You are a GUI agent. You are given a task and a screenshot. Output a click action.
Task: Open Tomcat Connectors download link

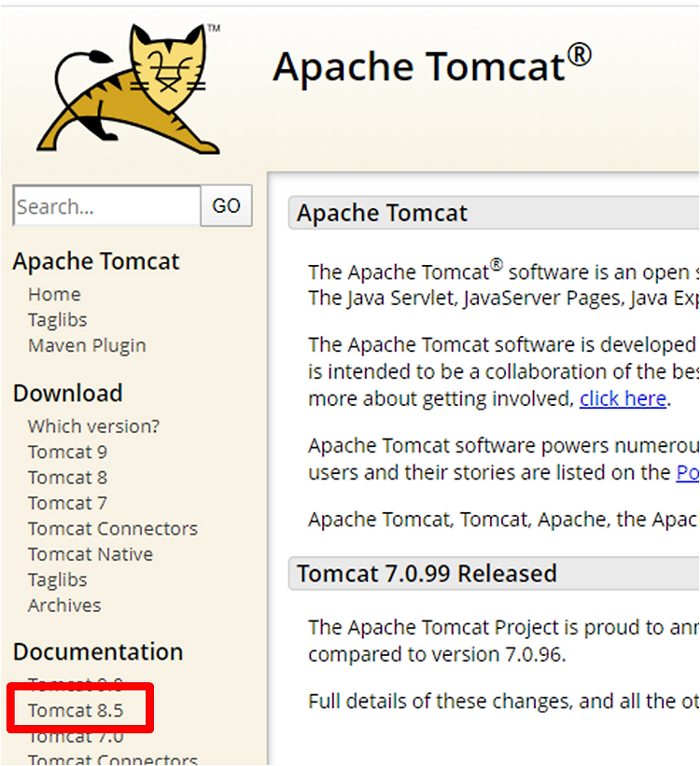113,529
